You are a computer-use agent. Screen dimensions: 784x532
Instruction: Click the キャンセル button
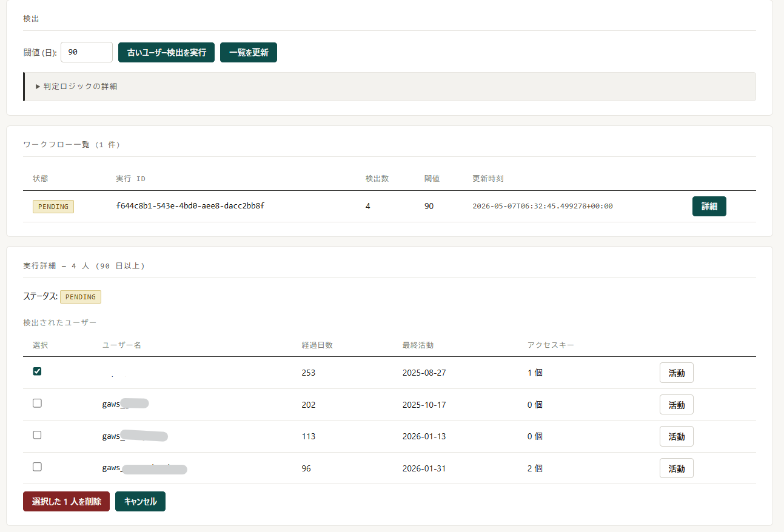point(140,501)
